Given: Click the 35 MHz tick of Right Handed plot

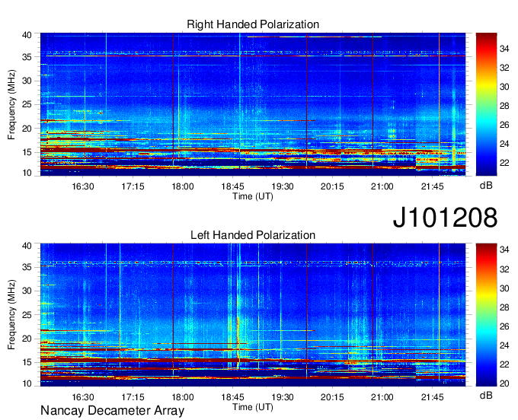Looking at the screenshot, I should pyautogui.click(x=27, y=57).
